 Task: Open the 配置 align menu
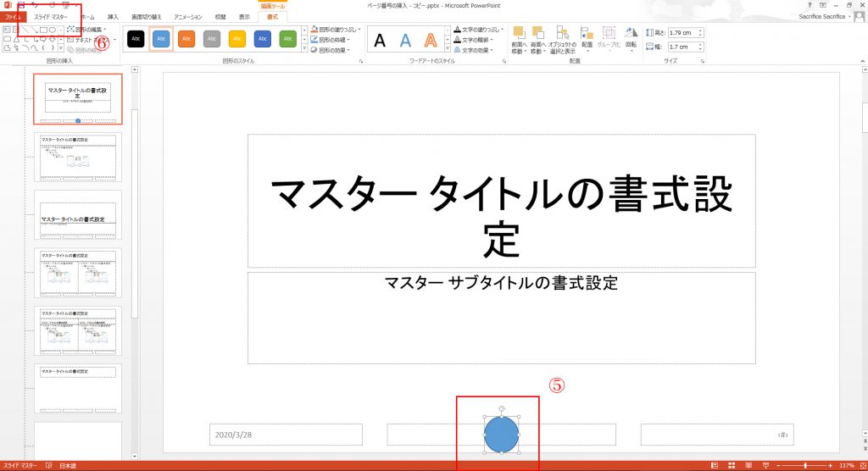(x=587, y=37)
